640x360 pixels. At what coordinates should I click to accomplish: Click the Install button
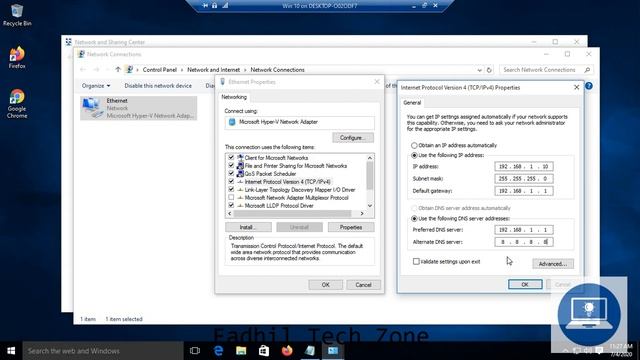click(248, 227)
